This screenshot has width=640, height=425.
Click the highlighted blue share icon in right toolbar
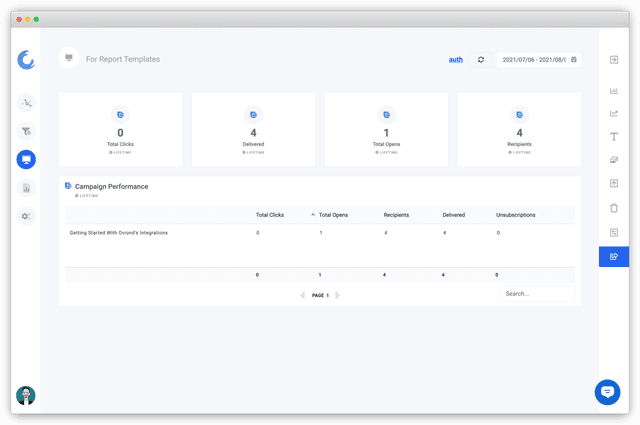point(614,256)
